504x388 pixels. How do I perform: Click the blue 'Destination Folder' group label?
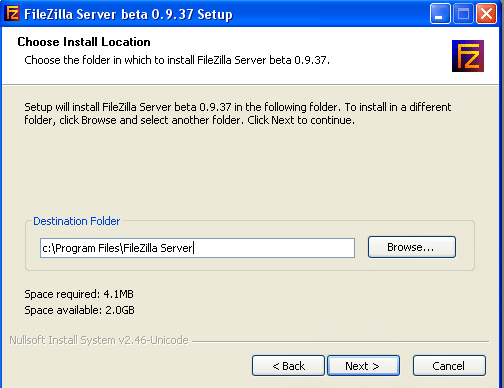(x=77, y=221)
